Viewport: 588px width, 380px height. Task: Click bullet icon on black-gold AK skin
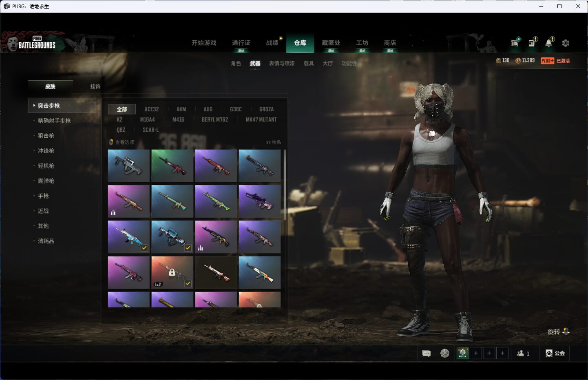(200, 248)
